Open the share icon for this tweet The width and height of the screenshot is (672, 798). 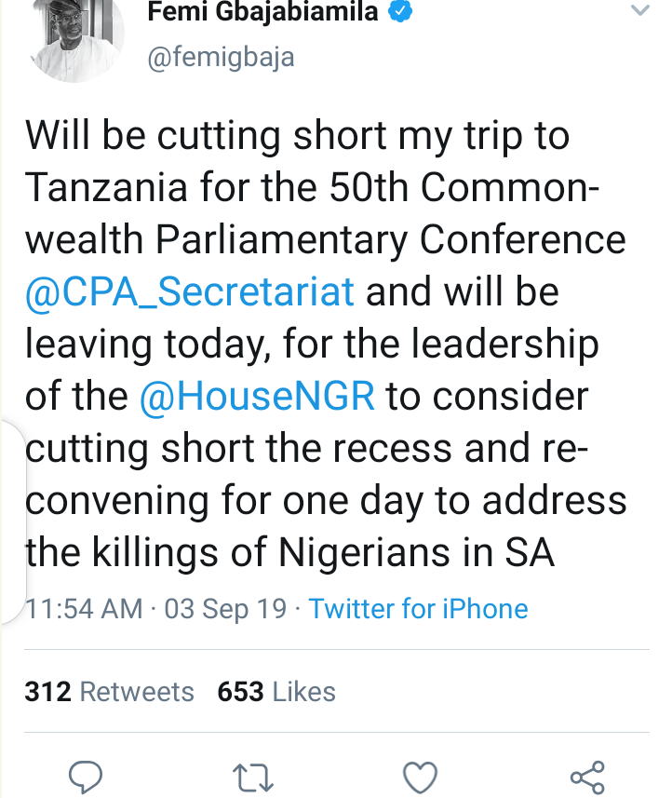click(x=586, y=776)
